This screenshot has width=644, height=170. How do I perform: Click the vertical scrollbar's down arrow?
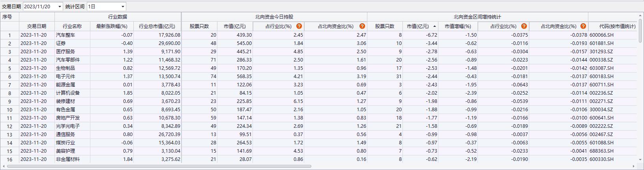point(640,161)
